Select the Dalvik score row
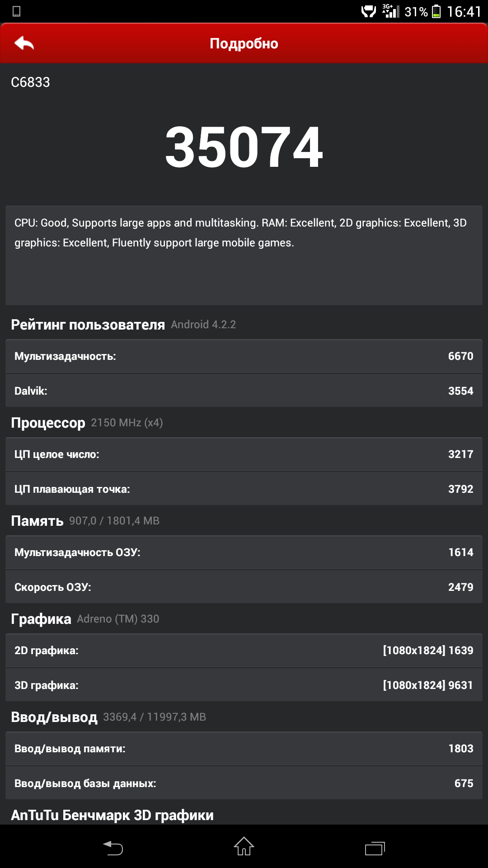Viewport: 488px width, 868px height. pyautogui.click(x=244, y=391)
